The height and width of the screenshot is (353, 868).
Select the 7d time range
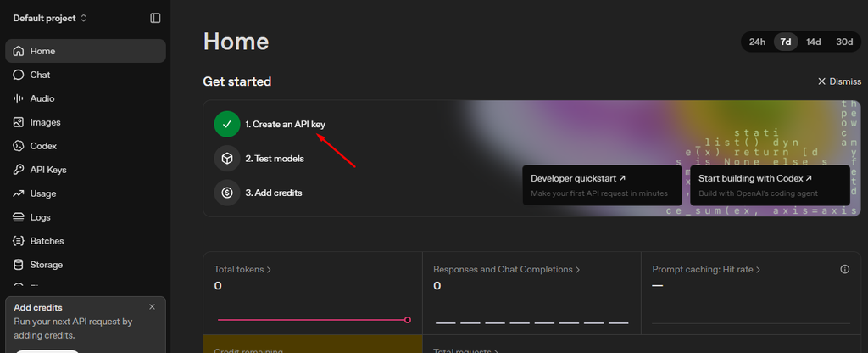[786, 42]
